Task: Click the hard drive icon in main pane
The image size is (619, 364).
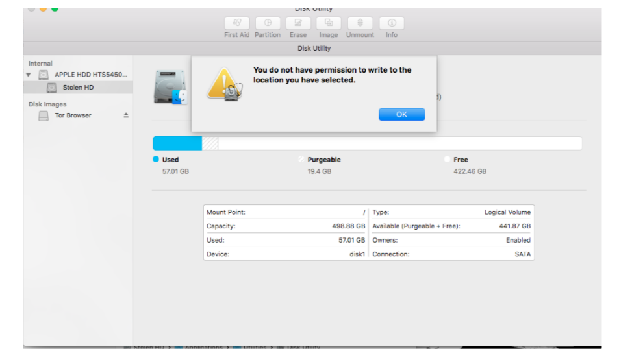Action: click(170, 88)
